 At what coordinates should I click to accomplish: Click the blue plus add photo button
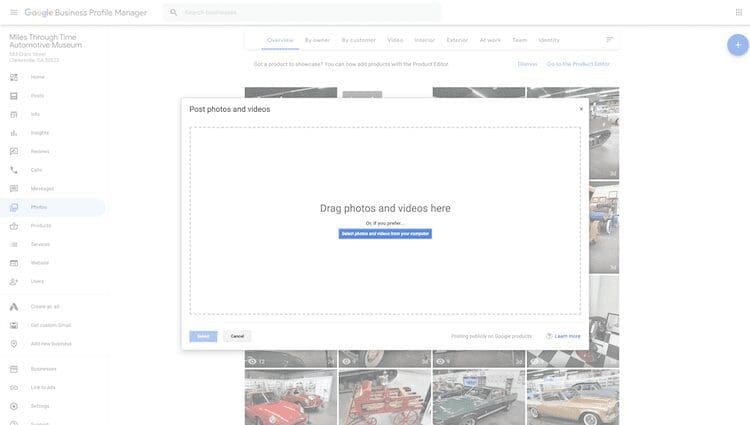point(738,45)
